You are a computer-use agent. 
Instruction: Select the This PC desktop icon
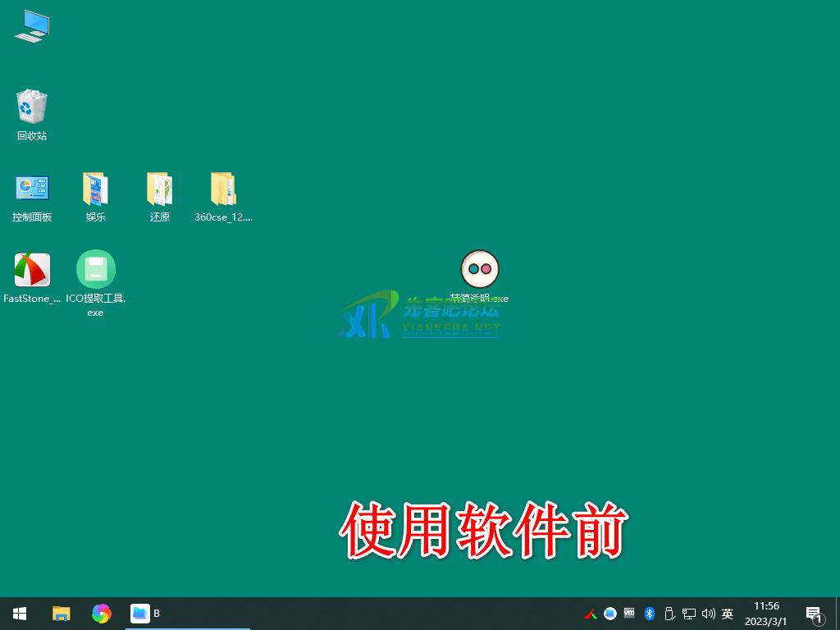coord(32,26)
